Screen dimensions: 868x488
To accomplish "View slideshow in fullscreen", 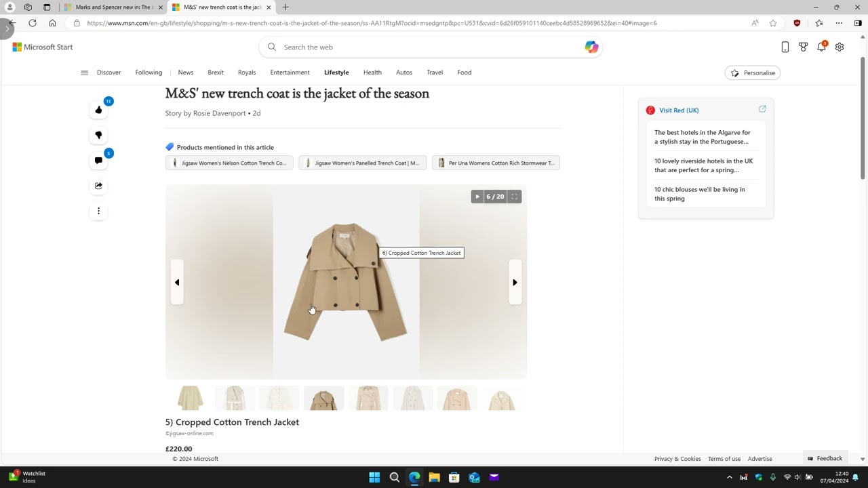I will coord(515,197).
